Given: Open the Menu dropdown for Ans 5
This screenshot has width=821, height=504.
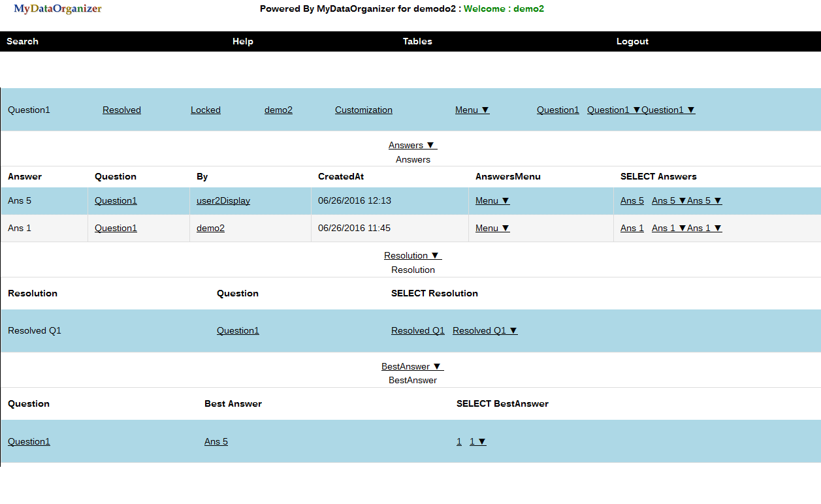Looking at the screenshot, I should click(492, 200).
